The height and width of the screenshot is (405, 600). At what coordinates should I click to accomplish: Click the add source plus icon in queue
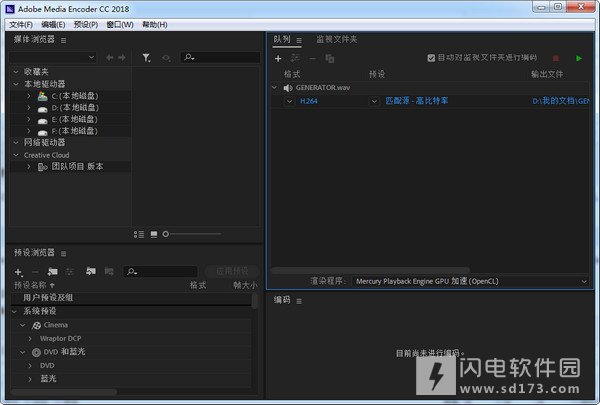[278, 59]
